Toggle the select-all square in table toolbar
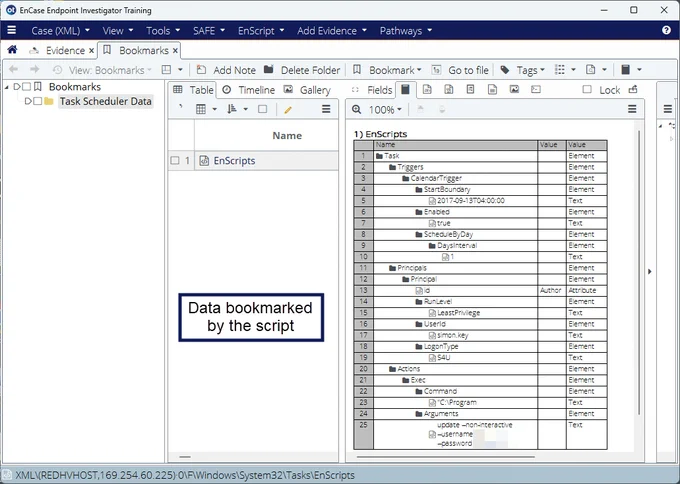 pos(262,109)
